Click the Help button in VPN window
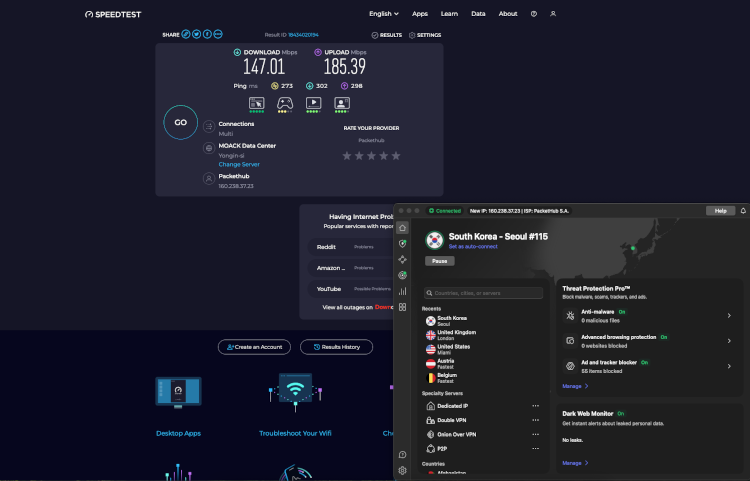This screenshot has height=481, width=750. (x=720, y=211)
